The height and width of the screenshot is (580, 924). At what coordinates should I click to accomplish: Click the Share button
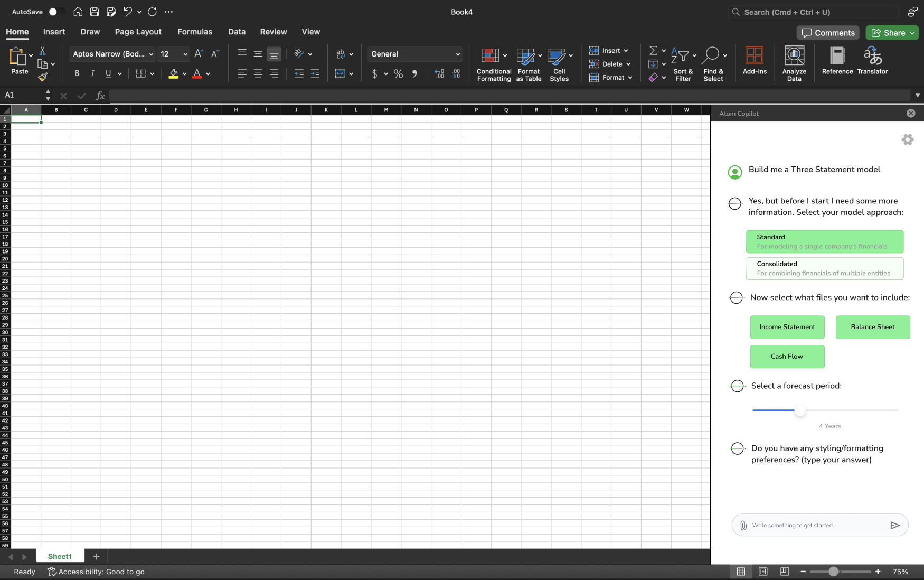point(892,33)
